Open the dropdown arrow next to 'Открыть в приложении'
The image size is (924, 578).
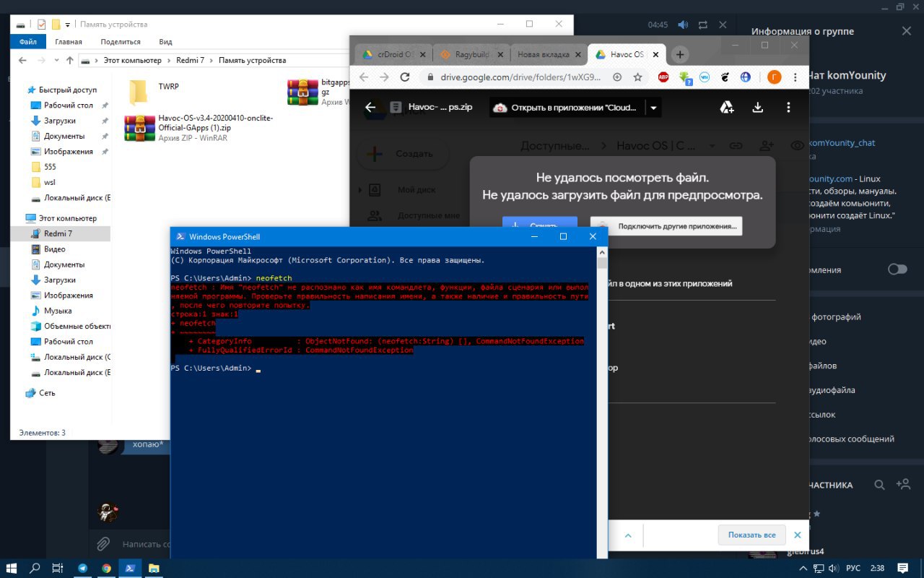point(653,108)
